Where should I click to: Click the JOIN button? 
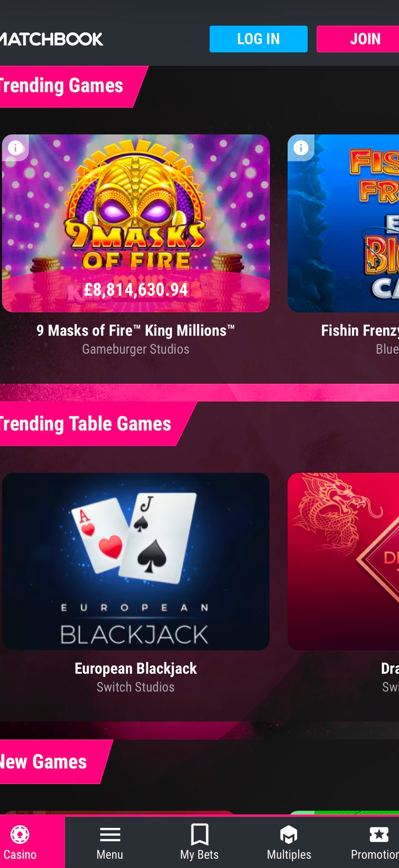pyautogui.click(x=358, y=39)
